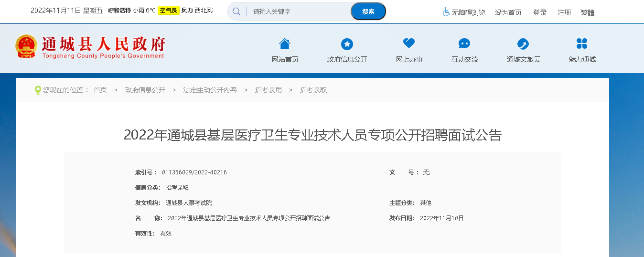The height and width of the screenshot is (257, 644).
Task: Switch to traditional Chinese via 繁體
Action: click(x=588, y=12)
